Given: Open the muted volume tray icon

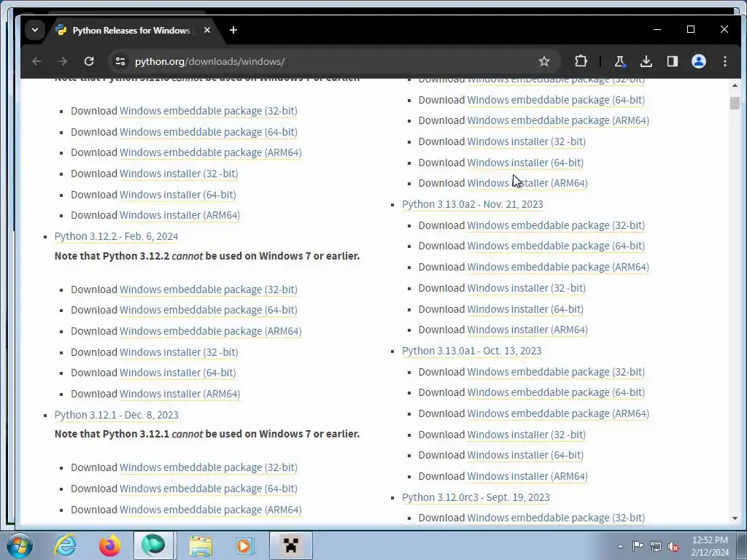Looking at the screenshot, I should (673, 546).
